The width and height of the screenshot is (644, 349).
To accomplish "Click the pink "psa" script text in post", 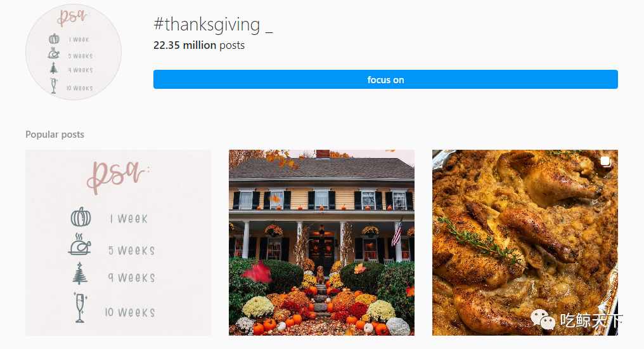I will tap(117, 176).
